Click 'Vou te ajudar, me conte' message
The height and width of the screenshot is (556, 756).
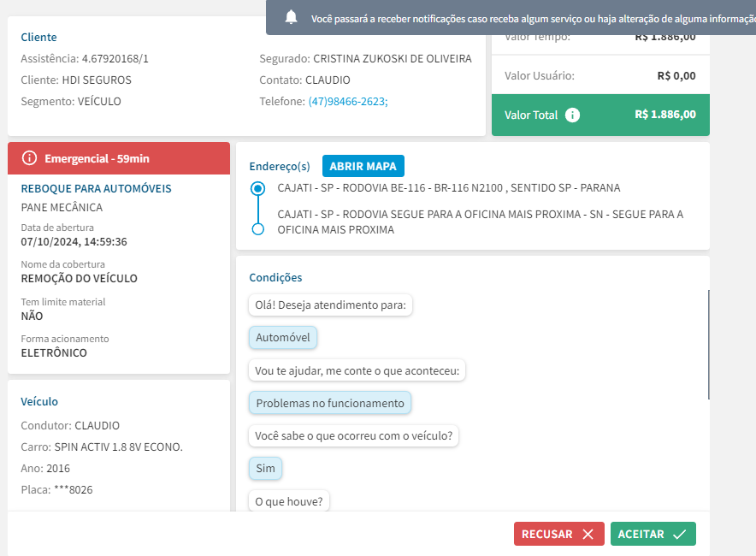point(357,371)
